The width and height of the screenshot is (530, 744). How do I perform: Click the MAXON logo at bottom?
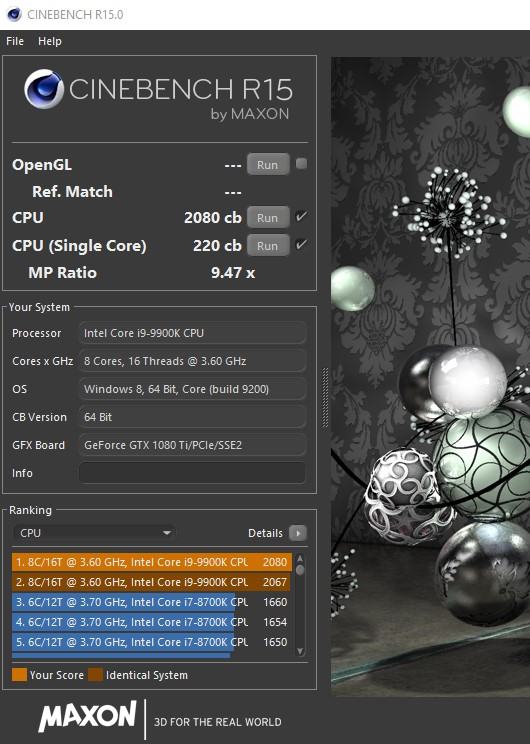tap(87, 716)
